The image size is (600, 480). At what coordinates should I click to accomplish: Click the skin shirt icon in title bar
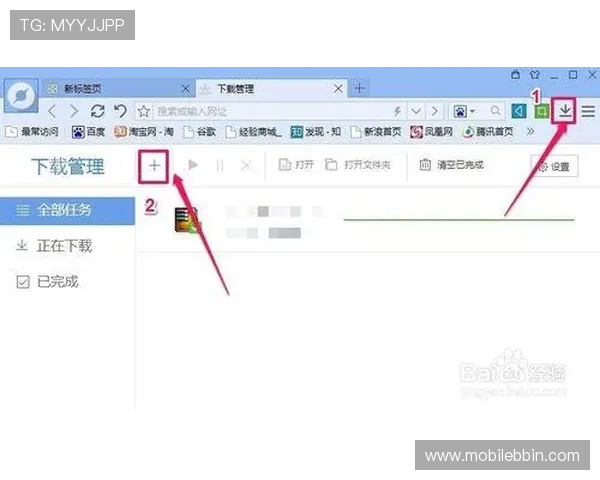(x=535, y=75)
